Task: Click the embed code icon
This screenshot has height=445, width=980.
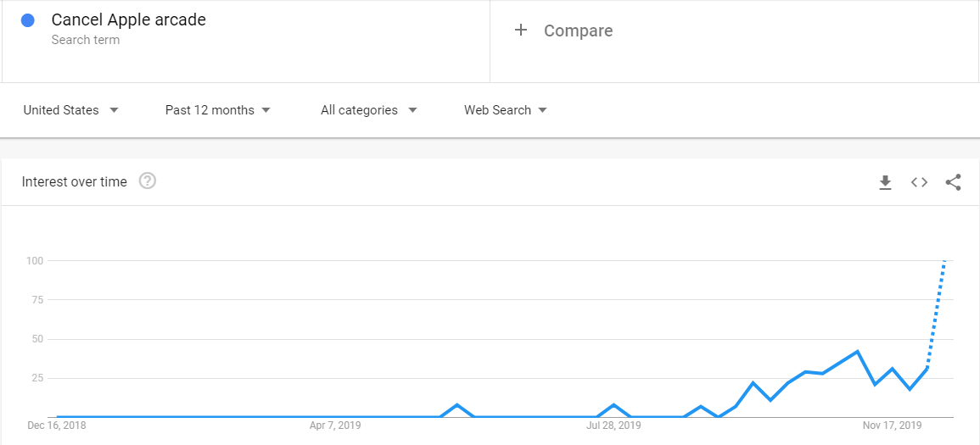Action: click(x=919, y=182)
